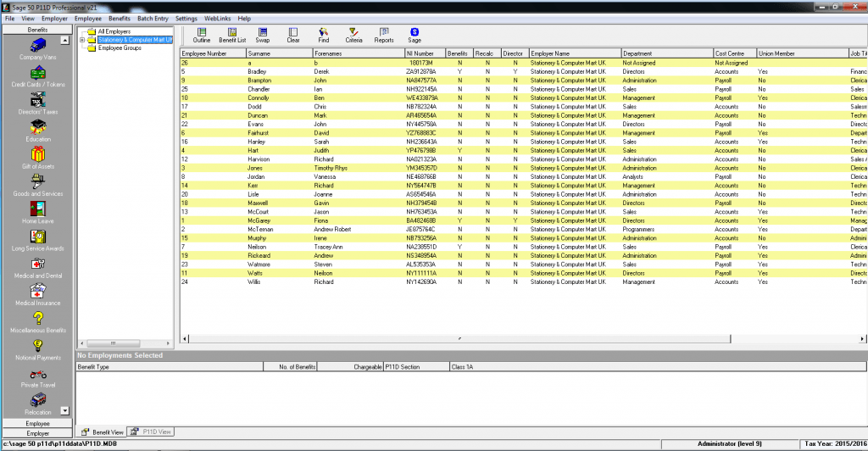Open the Company Vans benefit icon
The height and width of the screenshot is (451, 868).
37,46
